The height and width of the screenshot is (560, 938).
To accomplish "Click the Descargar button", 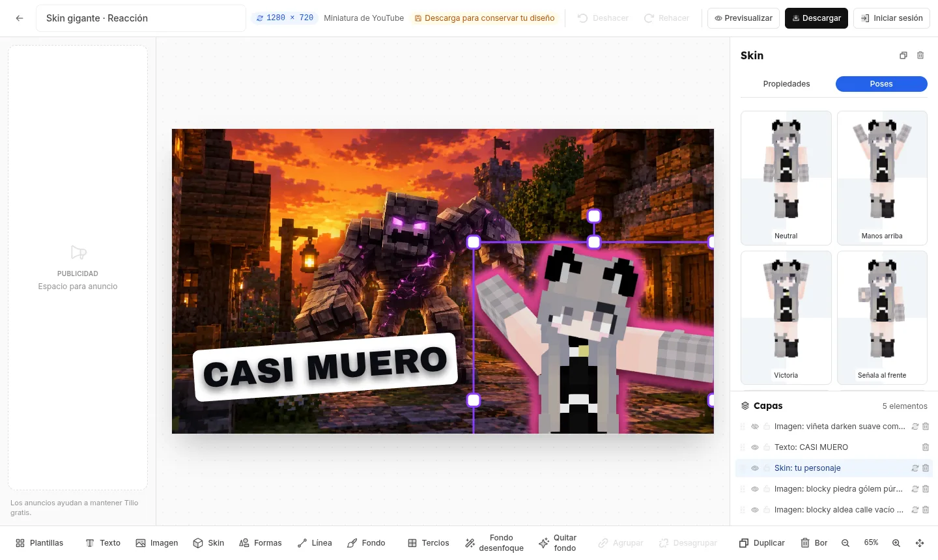I will pyautogui.click(x=816, y=18).
